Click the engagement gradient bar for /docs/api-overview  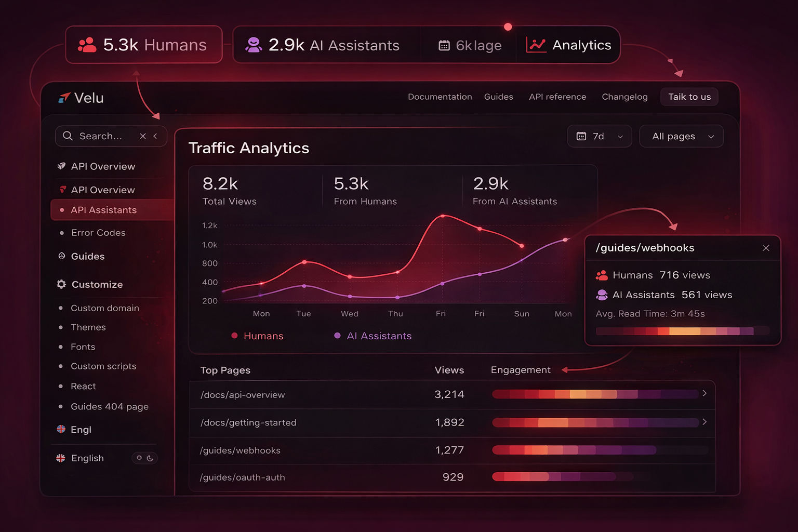[597, 394]
